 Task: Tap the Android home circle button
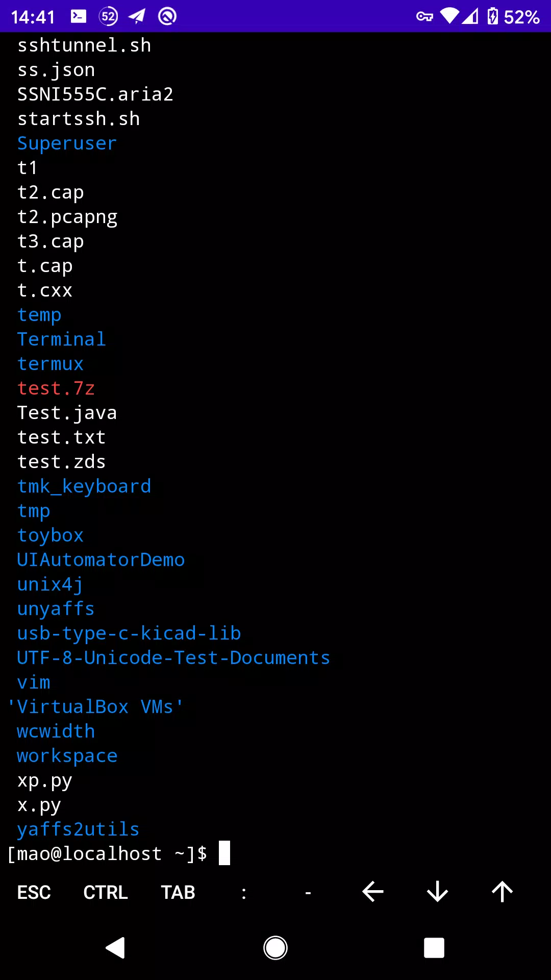(275, 948)
